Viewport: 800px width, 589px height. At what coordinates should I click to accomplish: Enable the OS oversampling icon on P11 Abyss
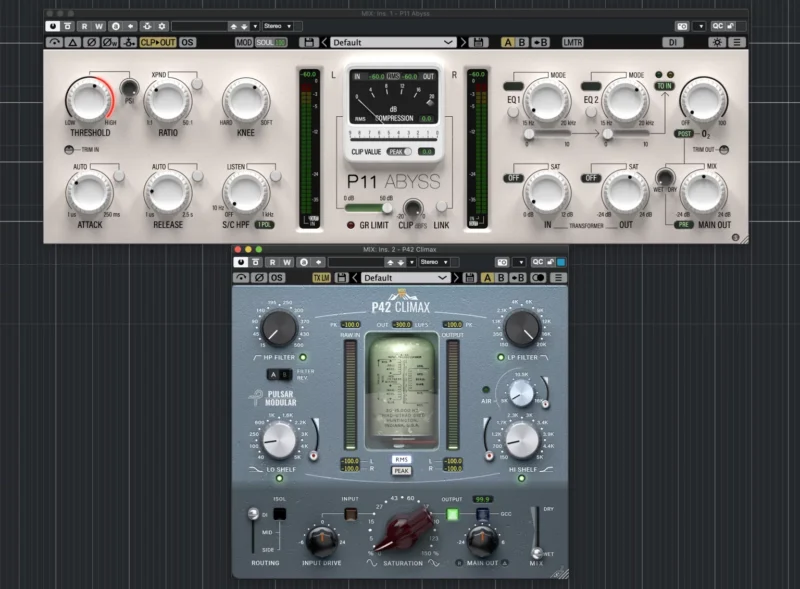185,43
